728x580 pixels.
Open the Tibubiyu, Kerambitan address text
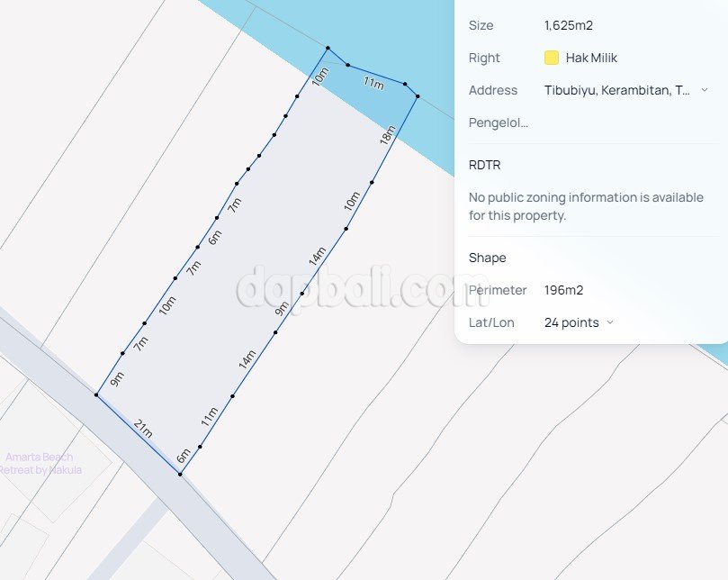[x=617, y=90]
